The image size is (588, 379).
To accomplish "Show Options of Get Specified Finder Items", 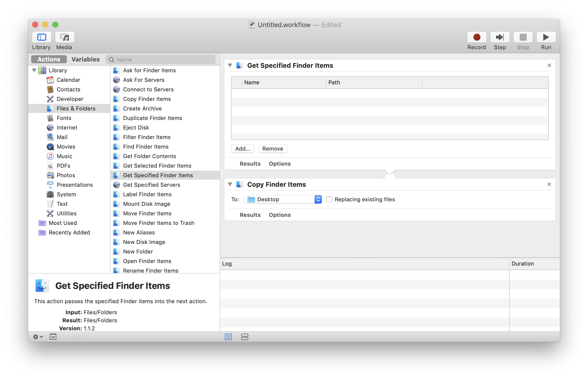I will pos(280,164).
